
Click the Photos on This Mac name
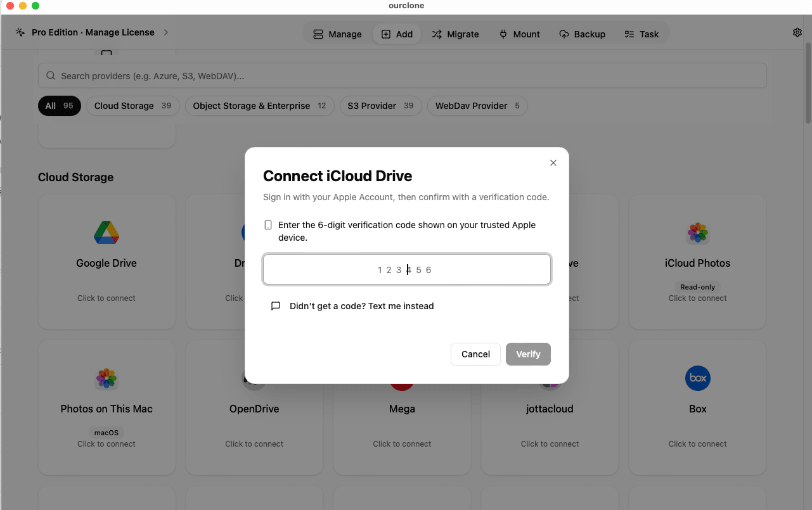point(106,409)
